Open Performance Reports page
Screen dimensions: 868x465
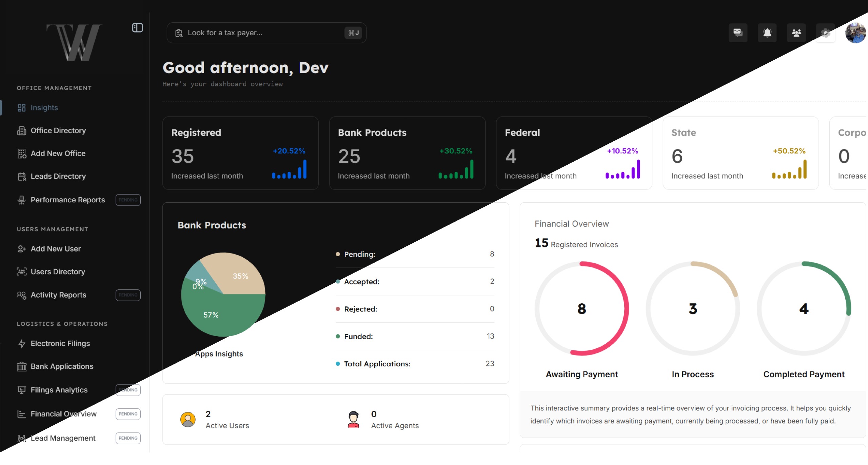coord(67,200)
